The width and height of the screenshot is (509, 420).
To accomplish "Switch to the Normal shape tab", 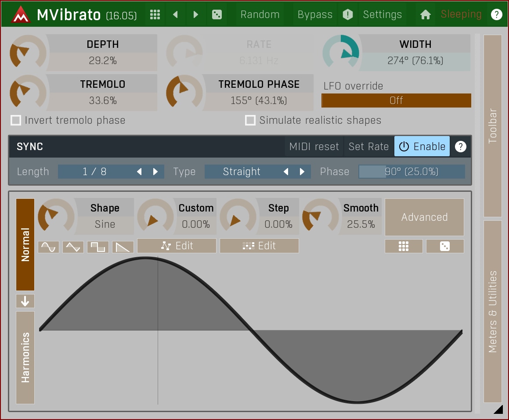I will tap(25, 244).
